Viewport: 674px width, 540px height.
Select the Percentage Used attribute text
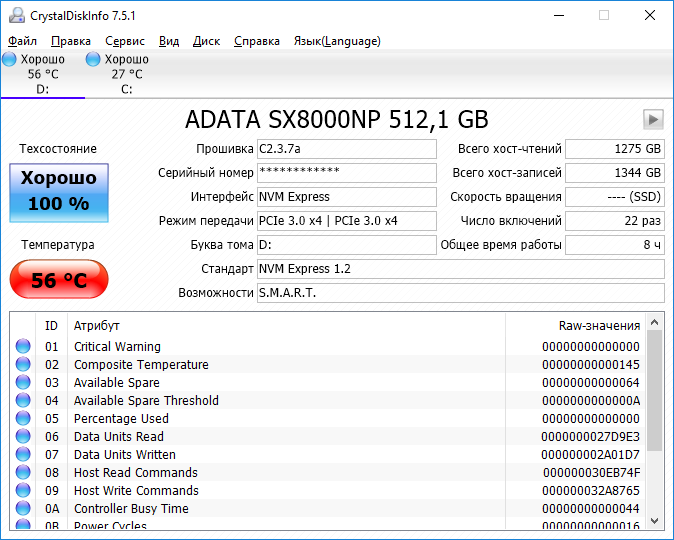[121, 419]
